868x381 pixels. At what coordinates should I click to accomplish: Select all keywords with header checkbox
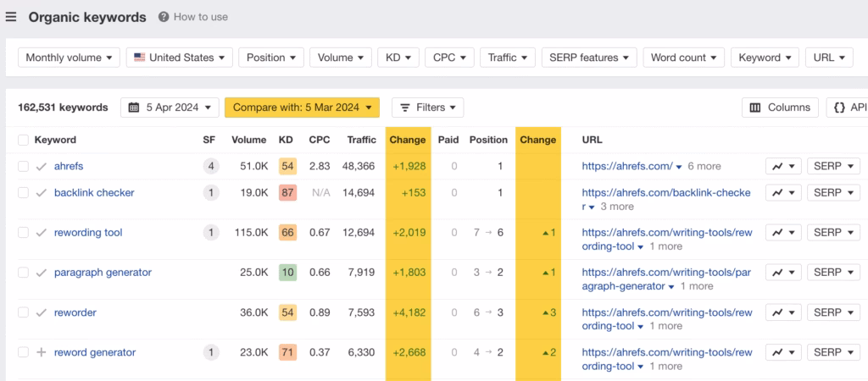[x=23, y=140]
